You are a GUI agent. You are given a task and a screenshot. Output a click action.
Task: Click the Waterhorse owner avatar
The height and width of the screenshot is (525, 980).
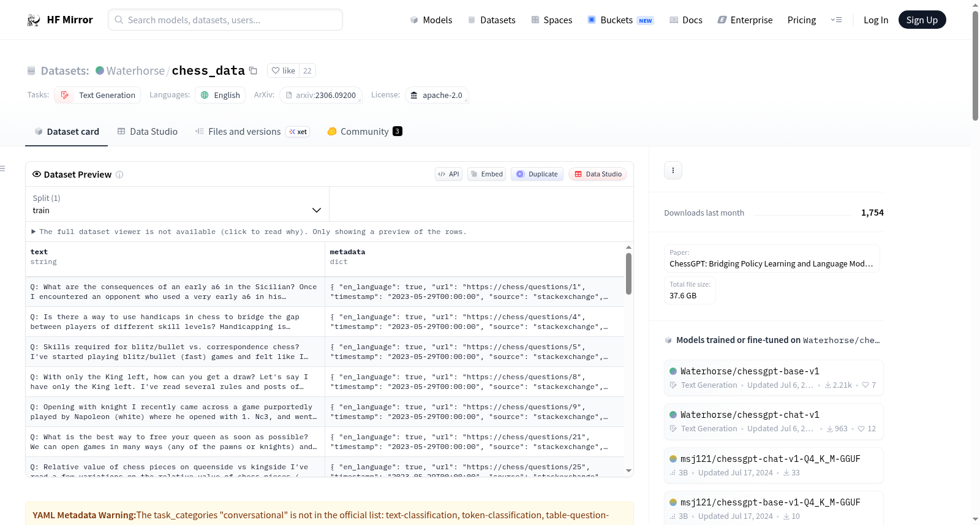point(100,70)
